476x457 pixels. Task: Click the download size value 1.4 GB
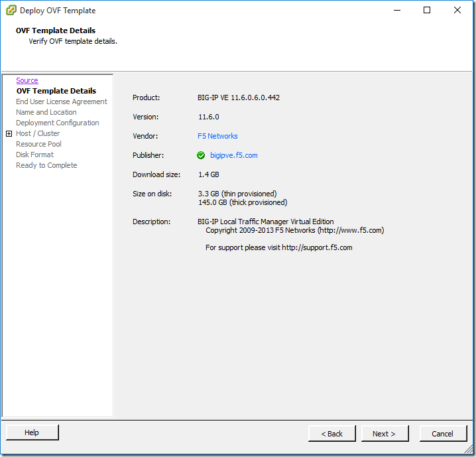[x=209, y=174]
